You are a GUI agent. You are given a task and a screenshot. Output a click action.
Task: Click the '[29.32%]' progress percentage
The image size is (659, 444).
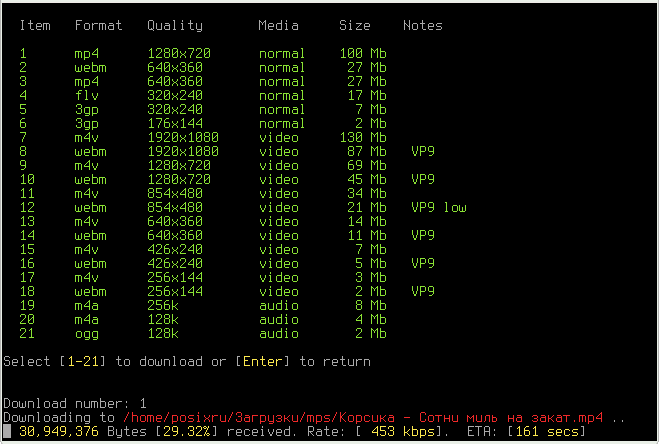(187, 431)
